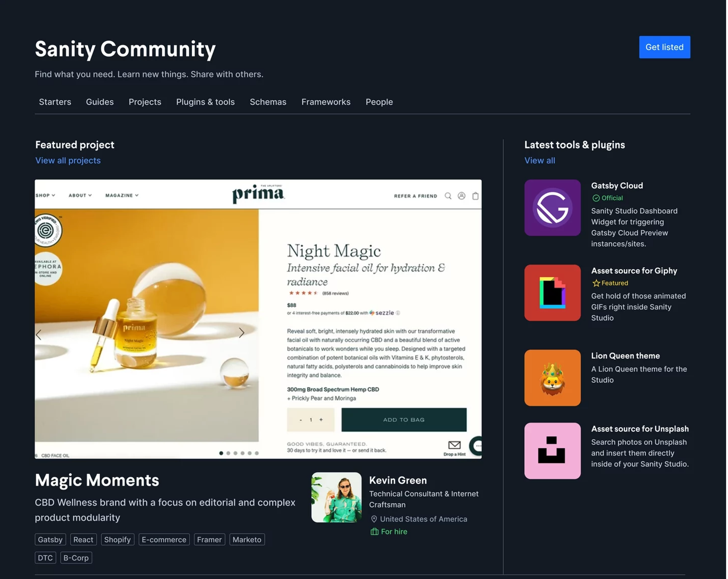The image size is (728, 579).
Task: Click the Featured star badge
Action: pos(596,283)
